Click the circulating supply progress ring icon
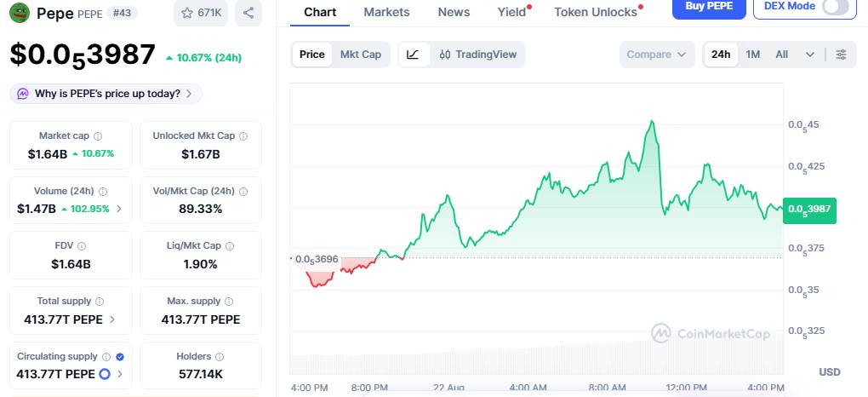This screenshot has height=397, width=868. coord(105,374)
